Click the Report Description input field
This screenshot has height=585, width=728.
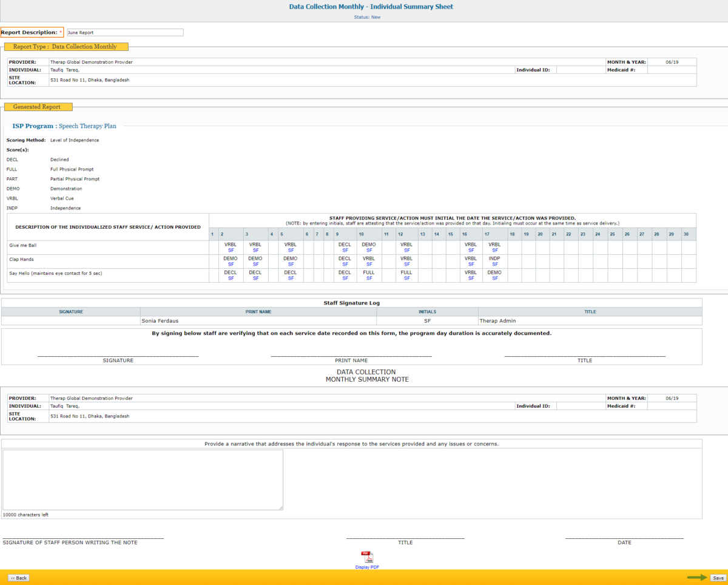click(124, 32)
